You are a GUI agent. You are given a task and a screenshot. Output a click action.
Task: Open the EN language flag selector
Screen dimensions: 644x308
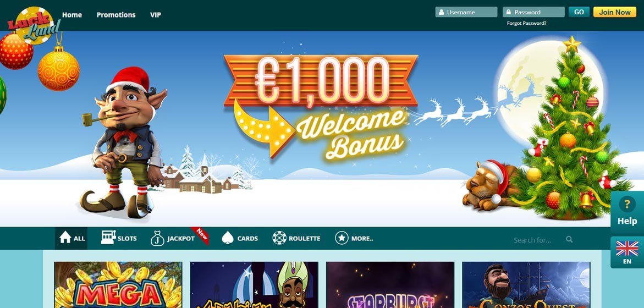[627, 252]
